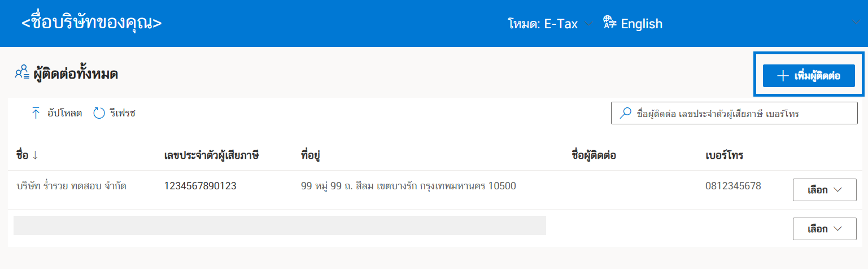The width and height of the screenshot is (868, 269).
Task: Click the globe language icon beside English
Action: click(609, 23)
